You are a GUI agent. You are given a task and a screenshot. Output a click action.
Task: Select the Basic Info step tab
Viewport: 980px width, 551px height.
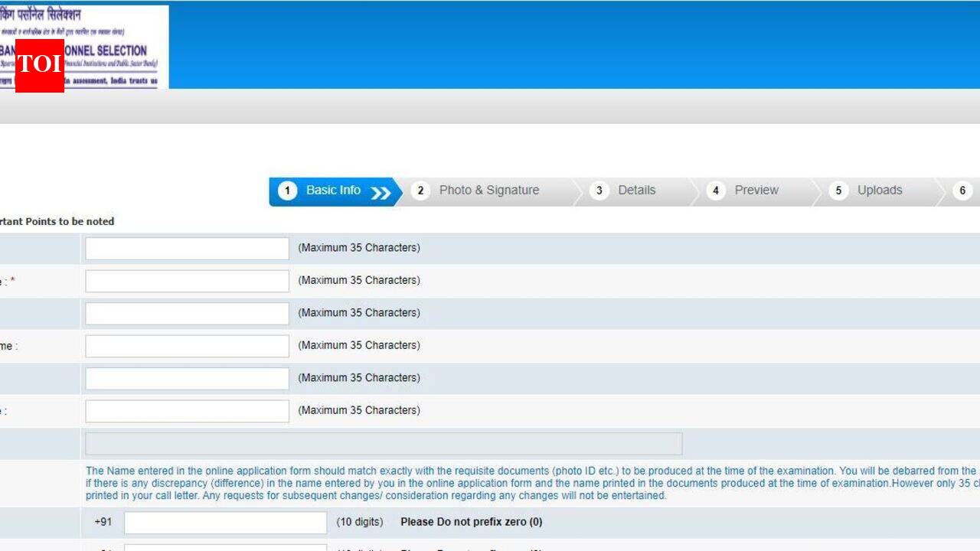(335, 191)
